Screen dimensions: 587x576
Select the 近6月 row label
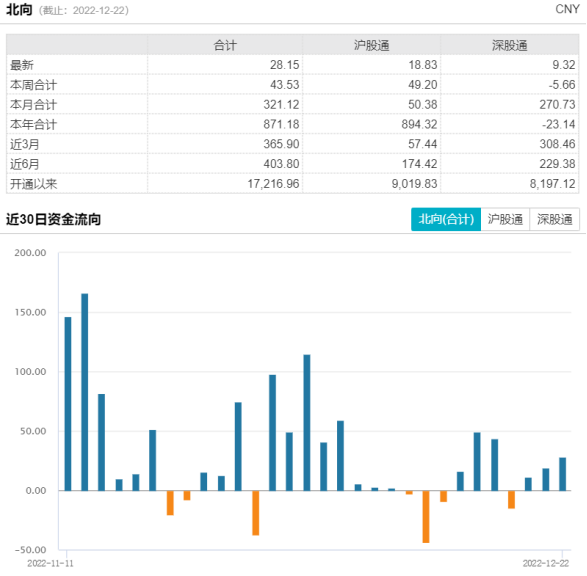click(25, 164)
